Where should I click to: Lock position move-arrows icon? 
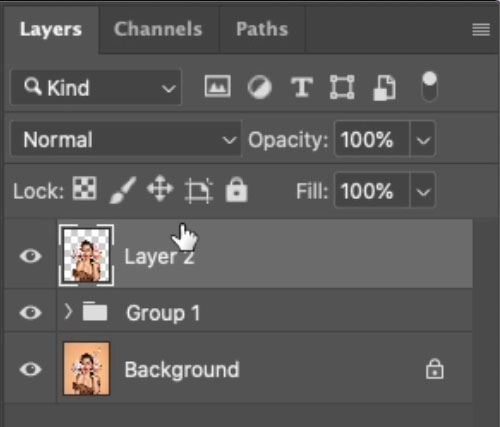click(160, 188)
